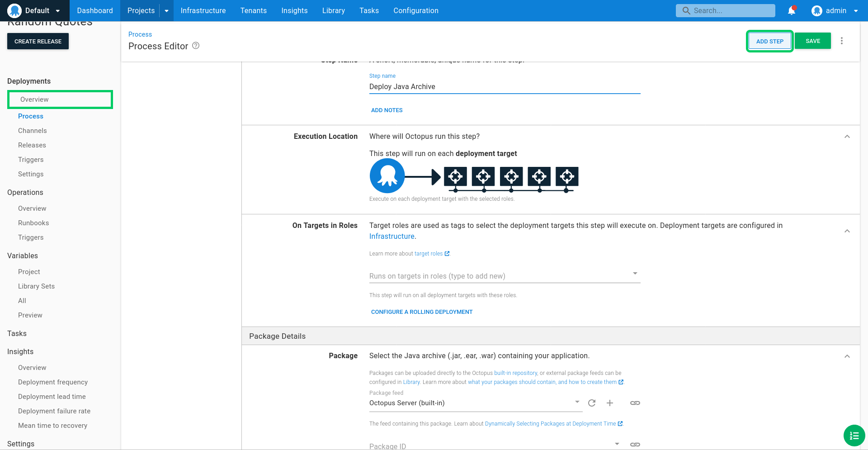This screenshot has width=868, height=450.
Task: Focus the top Search box
Action: tap(726, 10)
